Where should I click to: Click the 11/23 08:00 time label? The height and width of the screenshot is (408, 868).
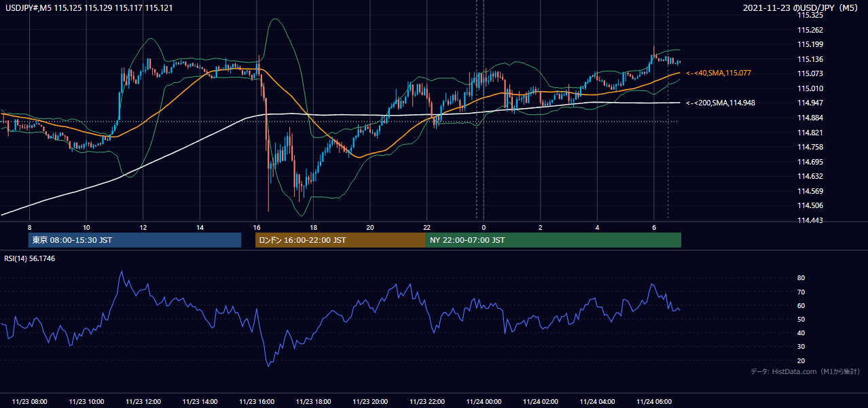point(29,402)
